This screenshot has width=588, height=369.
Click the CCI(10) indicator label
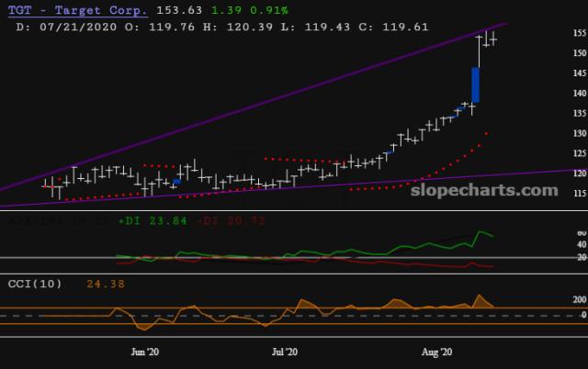click(35, 284)
